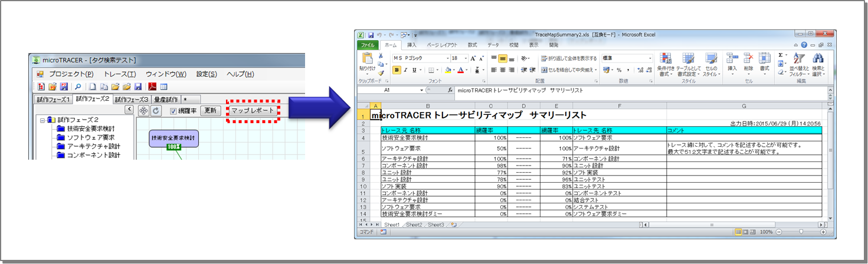
Task: Click the blue floppy save icon in microTRACER toolbar
Action: click(138, 87)
